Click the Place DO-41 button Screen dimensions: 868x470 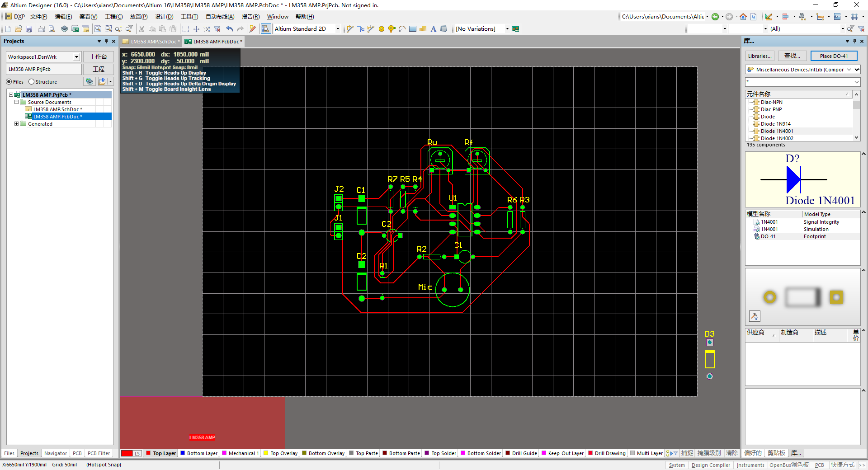(833, 56)
